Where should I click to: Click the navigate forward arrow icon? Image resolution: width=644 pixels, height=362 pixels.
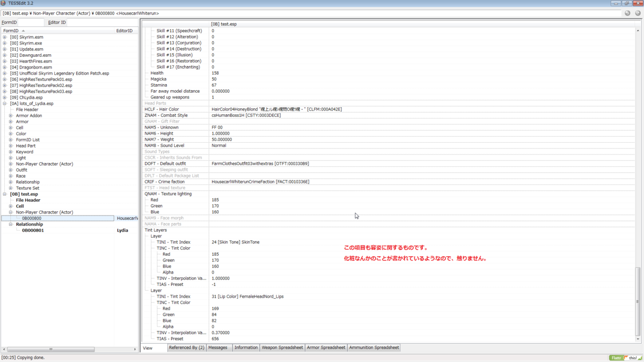pos(638,13)
